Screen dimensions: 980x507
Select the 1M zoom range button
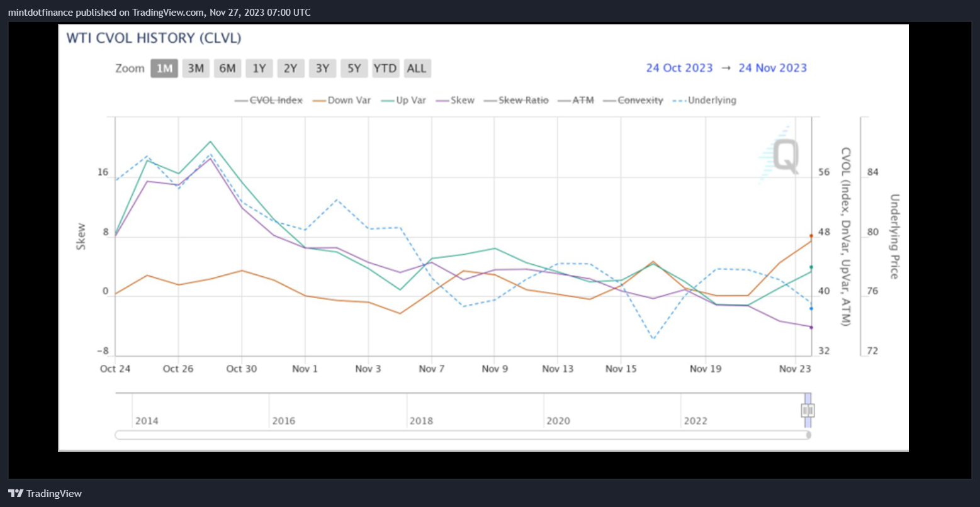click(164, 69)
